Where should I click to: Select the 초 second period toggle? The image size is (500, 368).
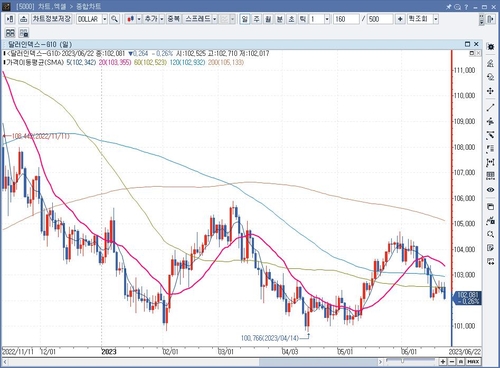tap(291, 19)
